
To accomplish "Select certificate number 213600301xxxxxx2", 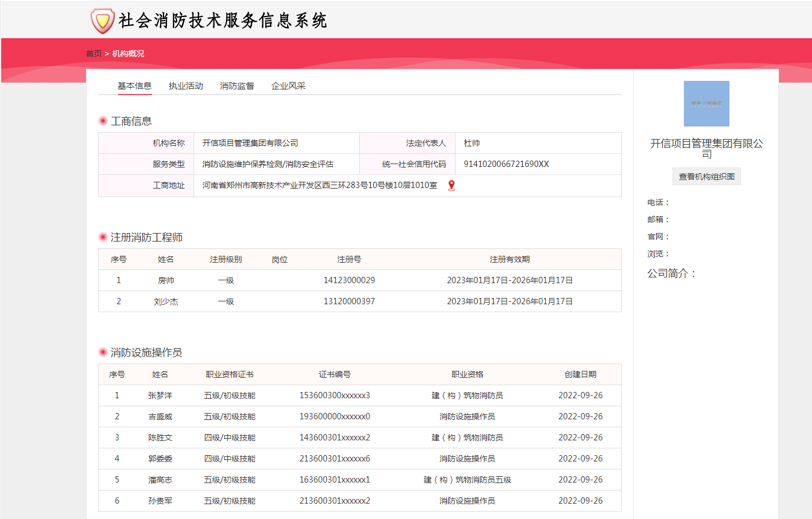I will 335,501.
